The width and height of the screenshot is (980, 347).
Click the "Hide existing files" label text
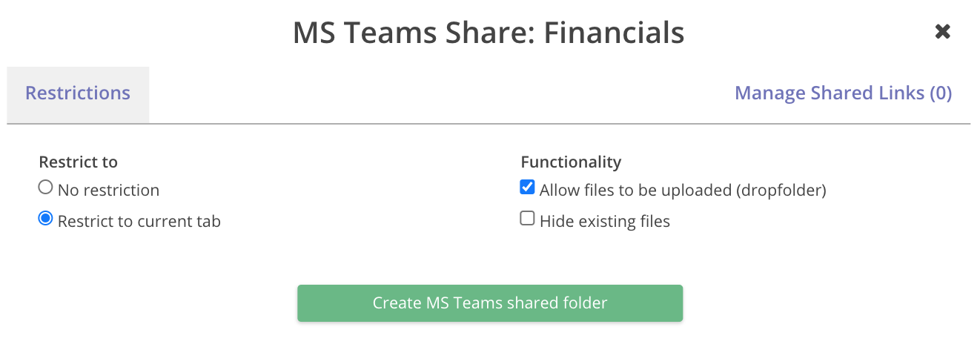605,222
